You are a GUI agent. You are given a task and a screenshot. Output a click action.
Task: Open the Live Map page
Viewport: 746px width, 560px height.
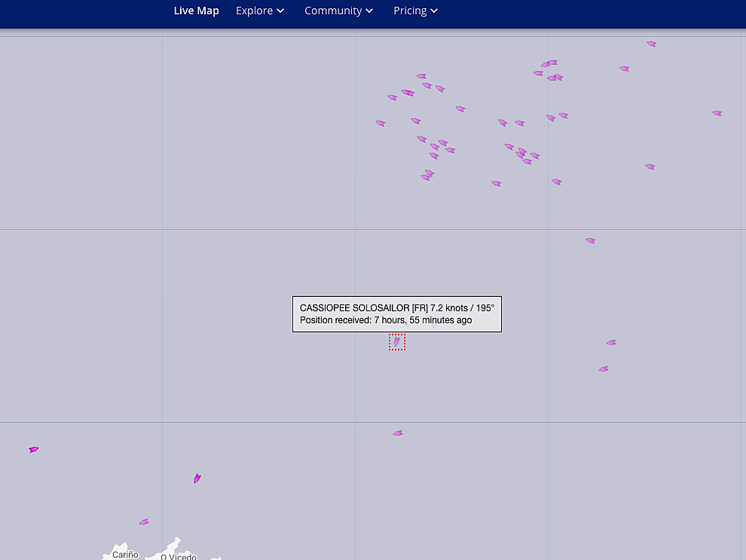[196, 11]
